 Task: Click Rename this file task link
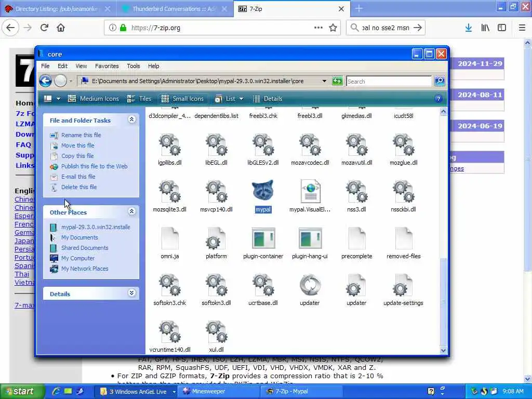pos(81,135)
